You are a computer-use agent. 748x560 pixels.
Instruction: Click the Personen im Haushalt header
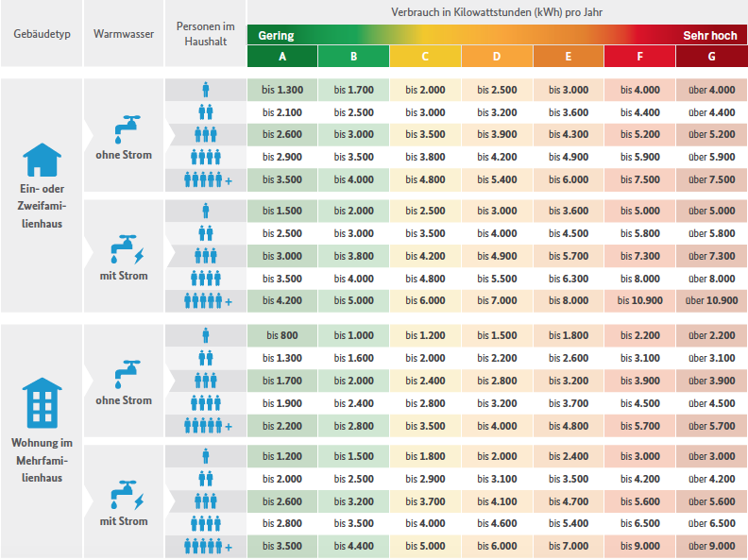point(206,34)
